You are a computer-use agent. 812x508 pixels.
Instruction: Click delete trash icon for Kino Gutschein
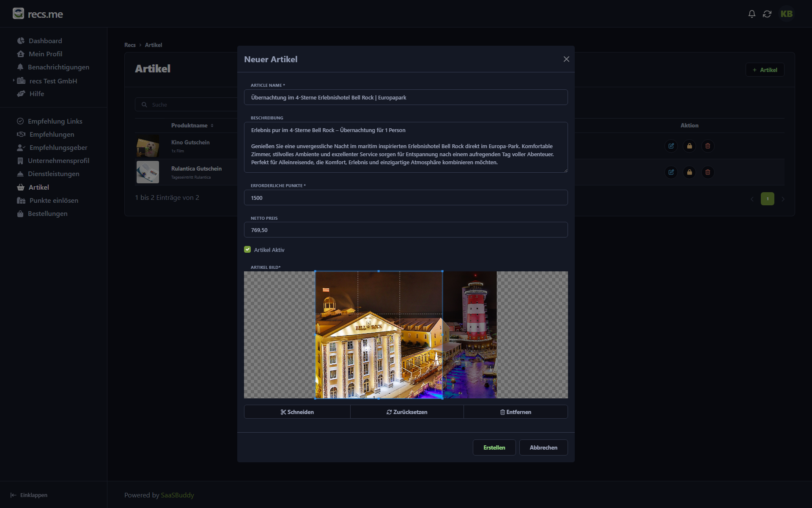tap(708, 146)
